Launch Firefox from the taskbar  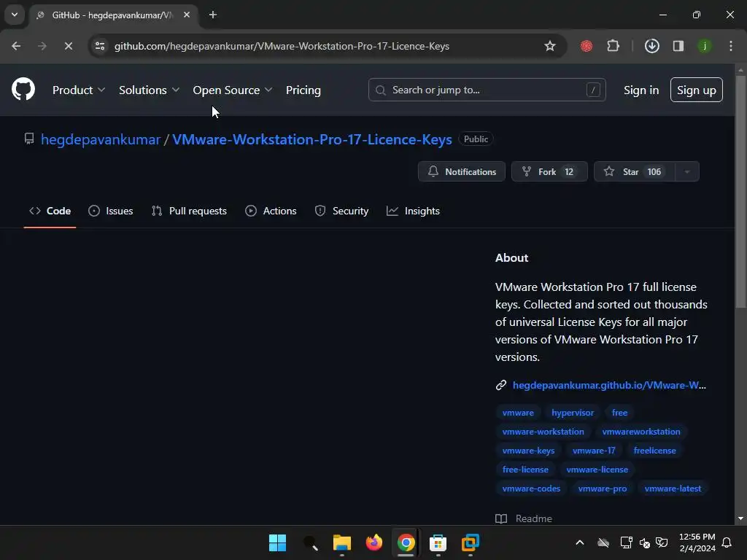point(374,542)
